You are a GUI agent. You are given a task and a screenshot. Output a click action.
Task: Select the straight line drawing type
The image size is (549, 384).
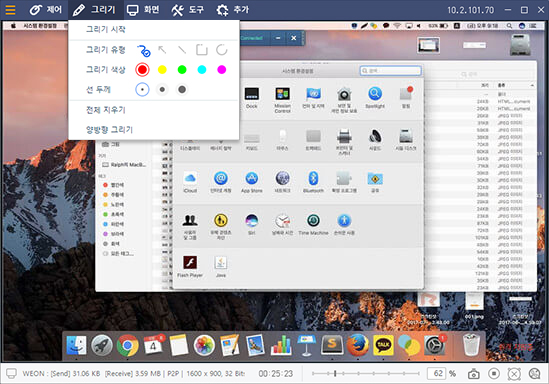click(182, 50)
